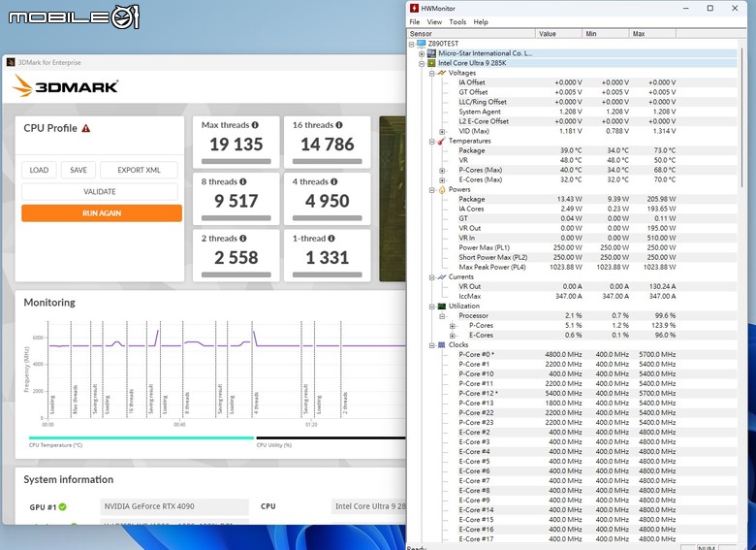Click the Voltages category icon
This screenshot has height=550, width=756.
442,73
